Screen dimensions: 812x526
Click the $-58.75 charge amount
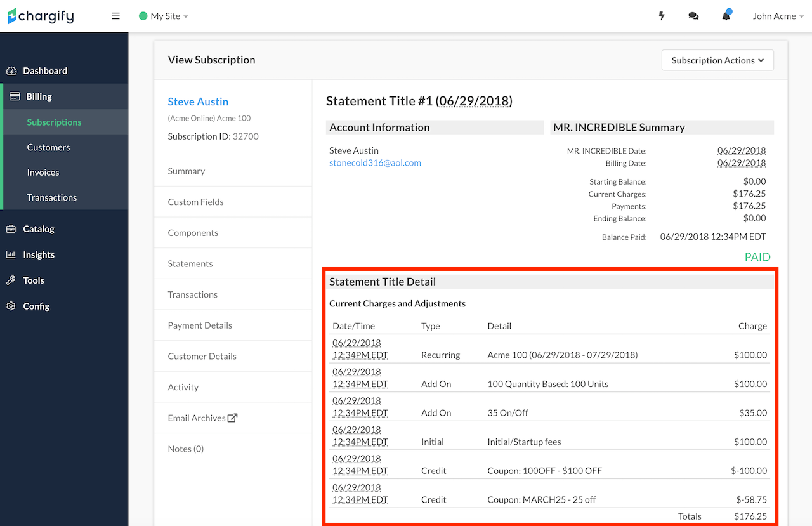[750, 499]
